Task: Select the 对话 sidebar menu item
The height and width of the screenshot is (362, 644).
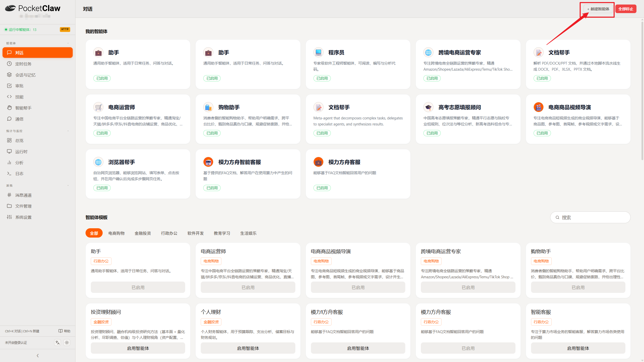Action: click(x=37, y=53)
